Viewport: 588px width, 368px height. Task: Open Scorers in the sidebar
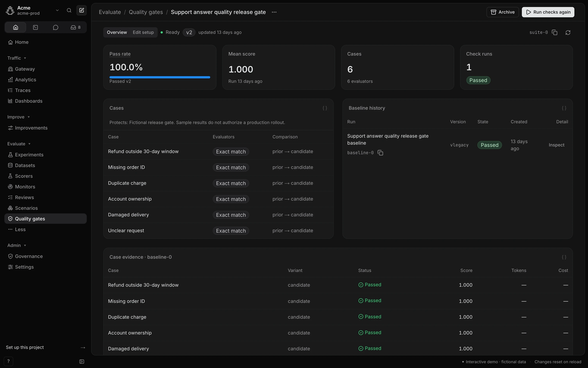45,176
